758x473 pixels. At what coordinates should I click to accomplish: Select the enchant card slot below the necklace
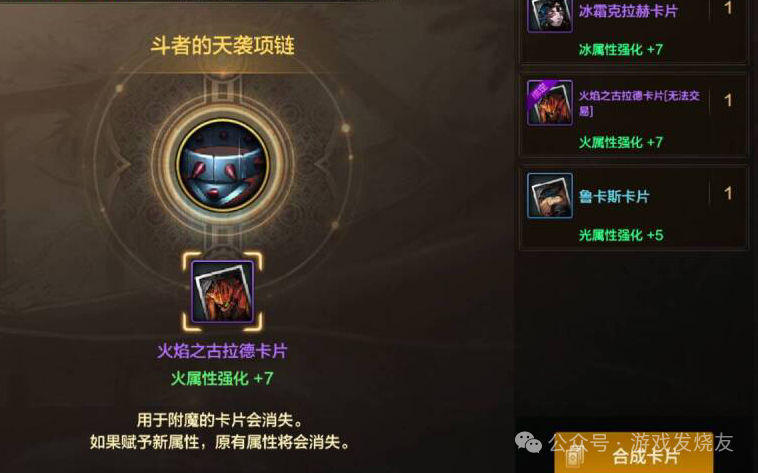[222, 292]
